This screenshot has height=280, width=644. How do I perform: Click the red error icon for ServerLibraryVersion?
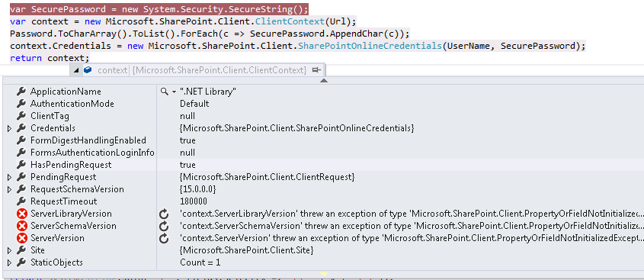coord(22,214)
